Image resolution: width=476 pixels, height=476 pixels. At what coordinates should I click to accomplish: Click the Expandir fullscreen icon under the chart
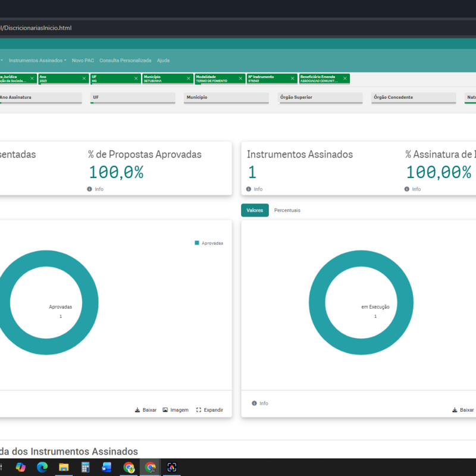tap(199, 410)
